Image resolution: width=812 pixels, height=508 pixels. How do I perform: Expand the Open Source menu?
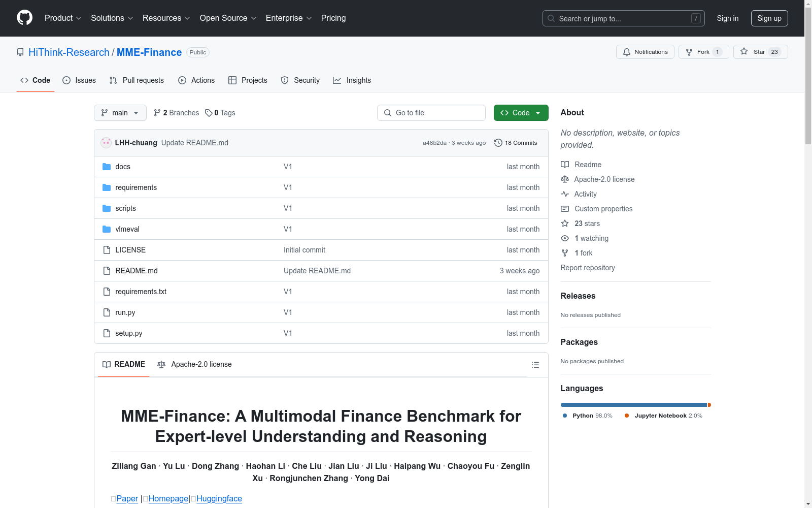(228, 18)
